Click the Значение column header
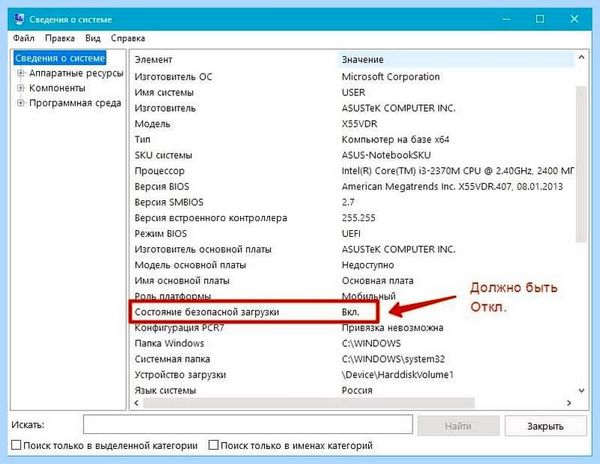 click(456, 60)
